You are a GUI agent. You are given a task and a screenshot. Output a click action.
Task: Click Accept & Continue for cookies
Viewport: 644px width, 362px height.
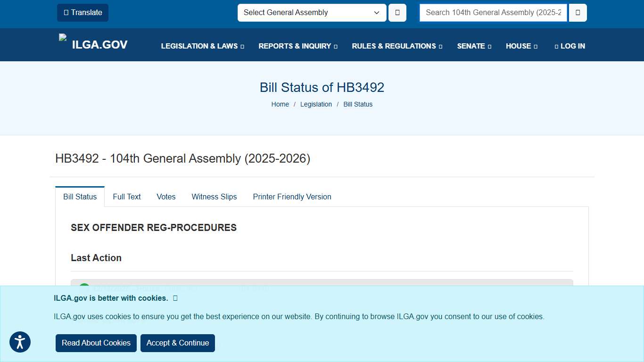(x=177, y=343)
